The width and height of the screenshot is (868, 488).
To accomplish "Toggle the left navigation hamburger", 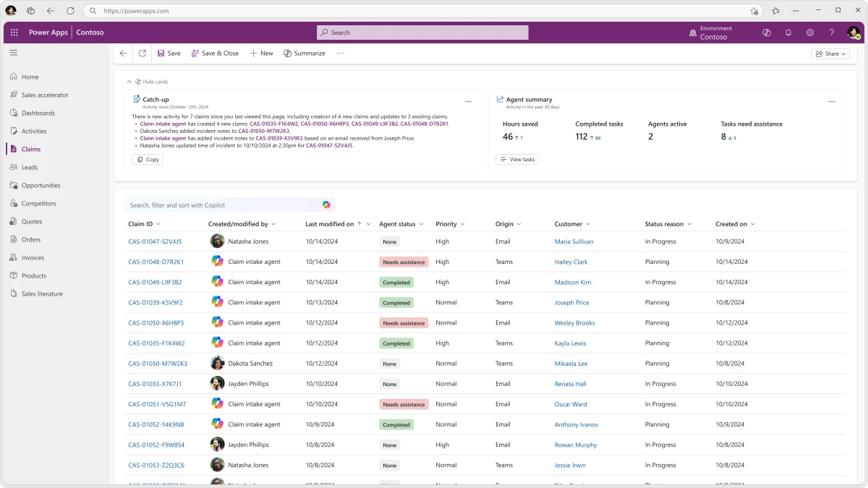I will (13, 52).
